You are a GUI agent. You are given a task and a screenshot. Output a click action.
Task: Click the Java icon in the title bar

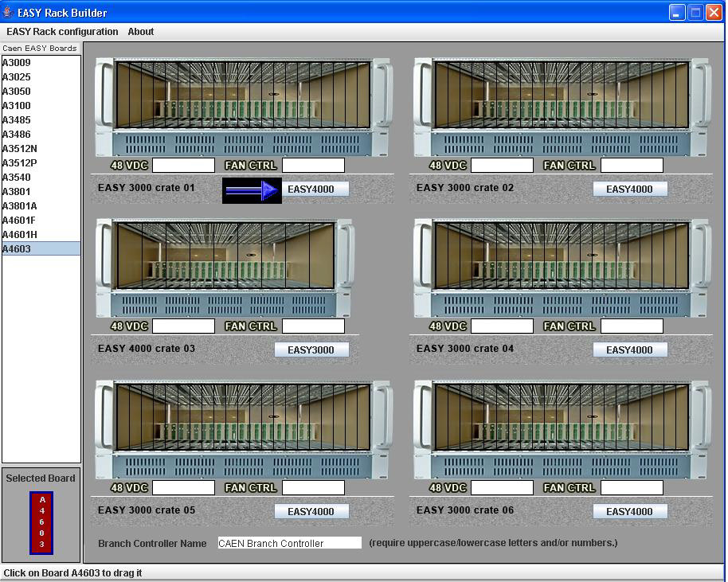[x=8, y=12]
